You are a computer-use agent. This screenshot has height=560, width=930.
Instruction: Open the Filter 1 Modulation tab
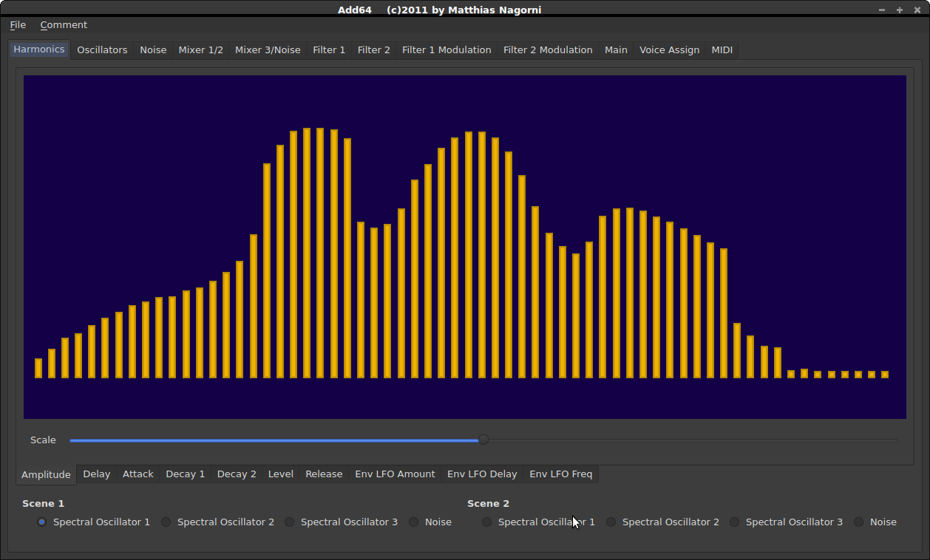pos(447,50)
